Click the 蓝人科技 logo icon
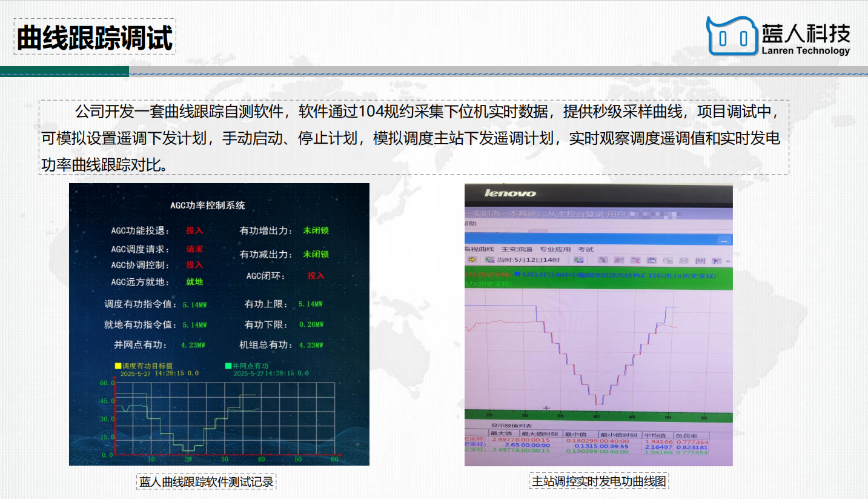Screen dimensions: 868x499 coord(732,38)
